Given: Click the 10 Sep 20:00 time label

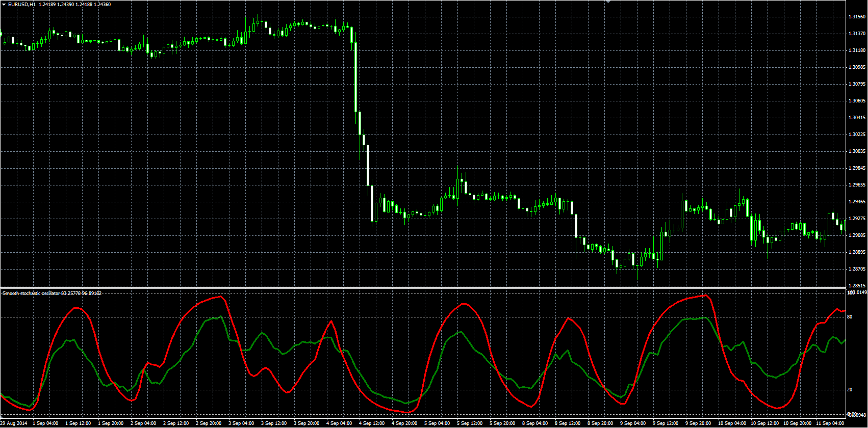Looking at the screenshot, I should point(798,423).
